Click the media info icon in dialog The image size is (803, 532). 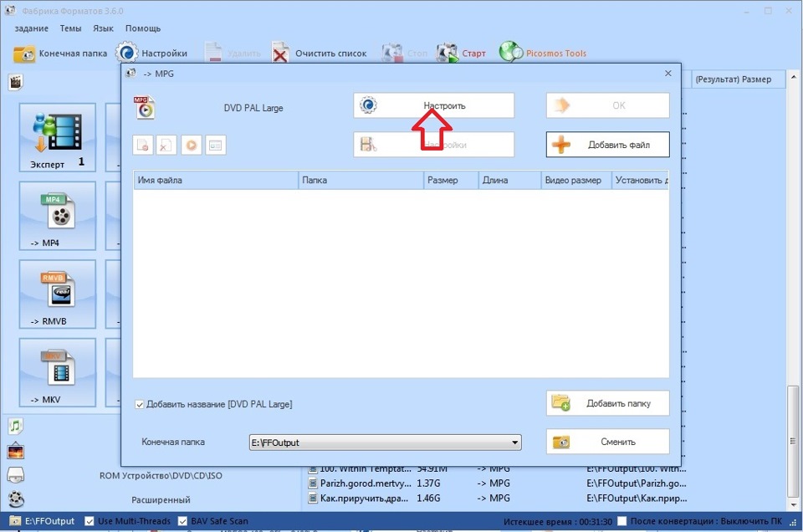[x=216, y=146]
